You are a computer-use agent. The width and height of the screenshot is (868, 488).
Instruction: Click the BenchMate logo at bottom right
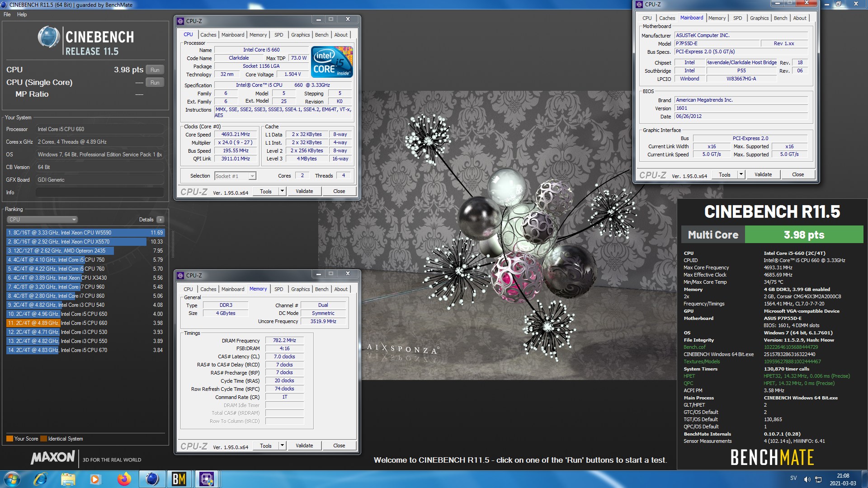772,457
